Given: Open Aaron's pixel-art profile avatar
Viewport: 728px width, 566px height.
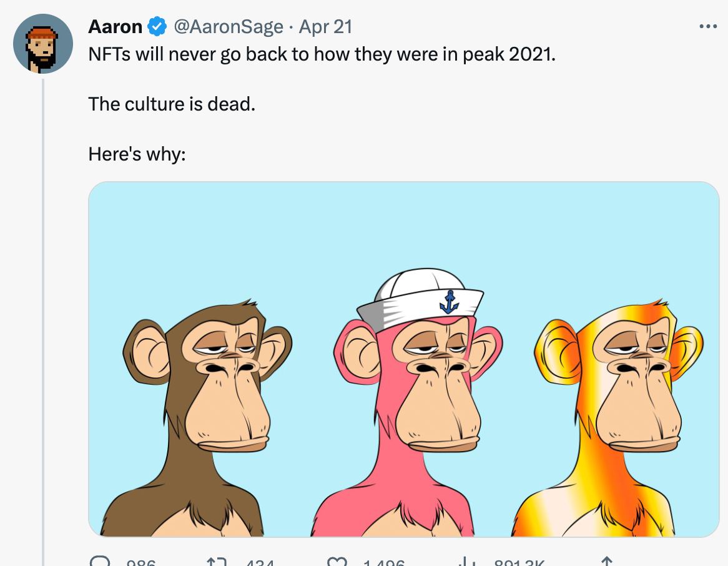Looking at the screenshot, I should click(42, 43).
